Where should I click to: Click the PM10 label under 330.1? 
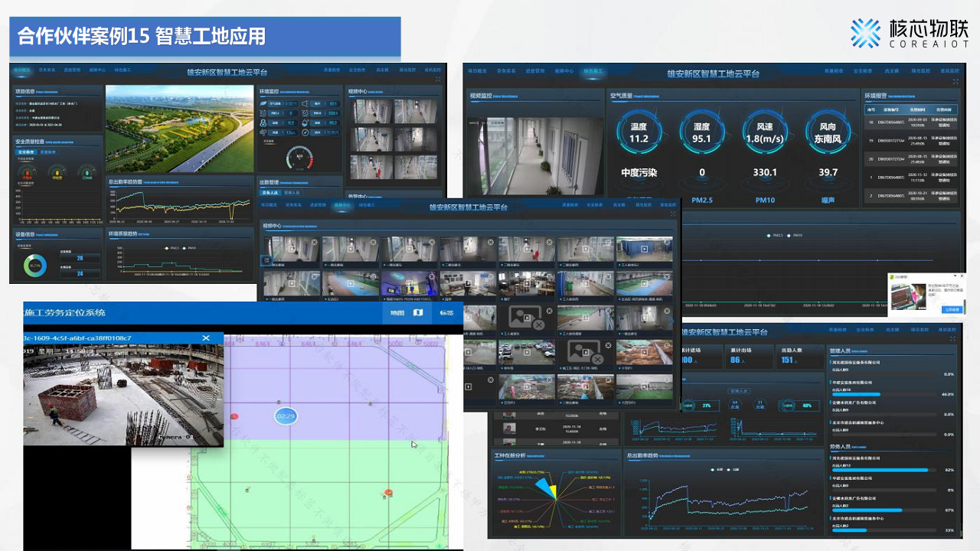click(765, 200)
